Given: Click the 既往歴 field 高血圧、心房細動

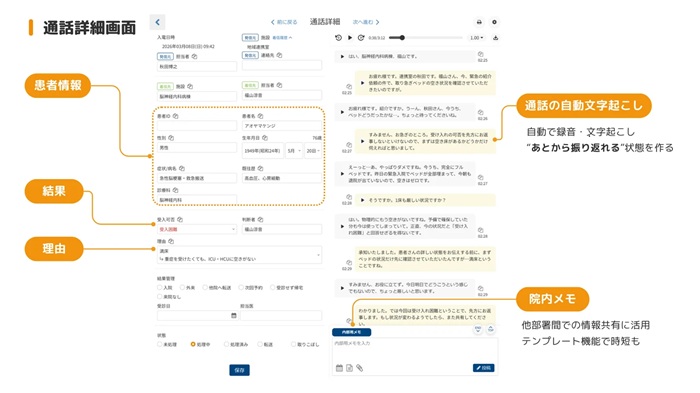Looking at the screenshot, I should point(282,178).
